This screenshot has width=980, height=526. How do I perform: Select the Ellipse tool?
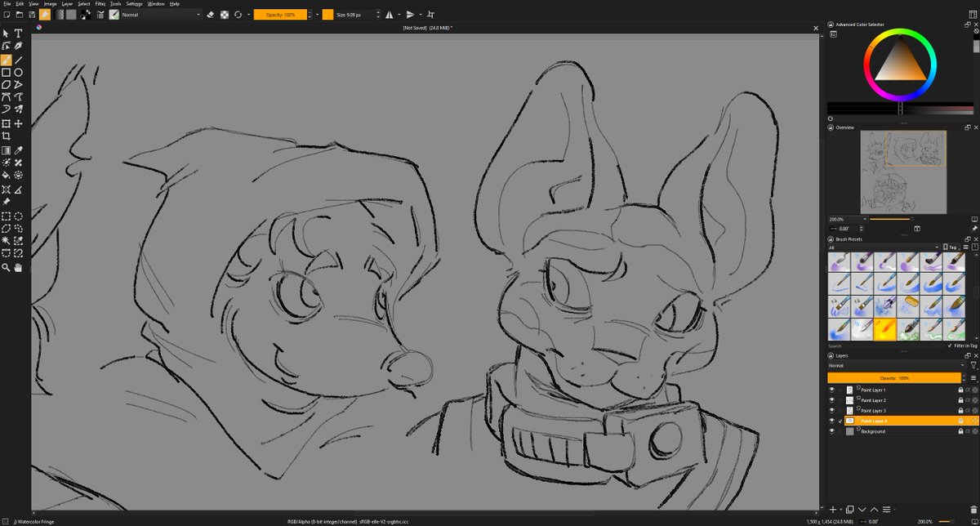point(18,72)
